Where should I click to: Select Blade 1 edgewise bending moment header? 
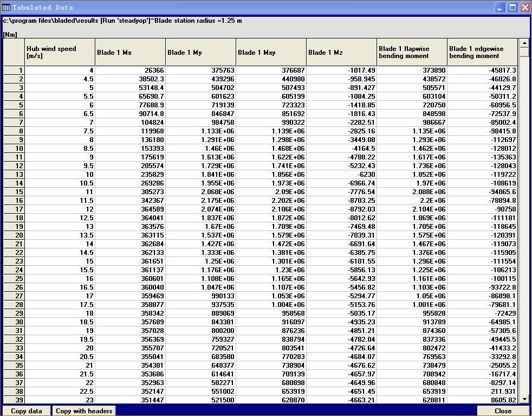pos(482,52)
